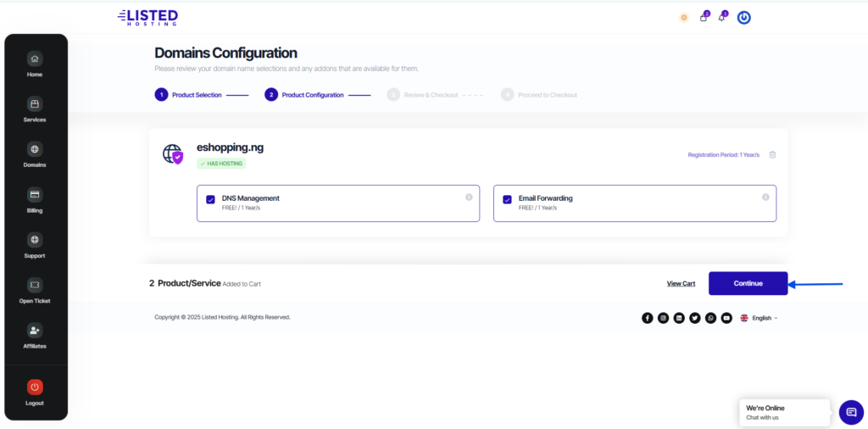
Task: Open the YouTube channel footer icon
Action: click(726, 318)
